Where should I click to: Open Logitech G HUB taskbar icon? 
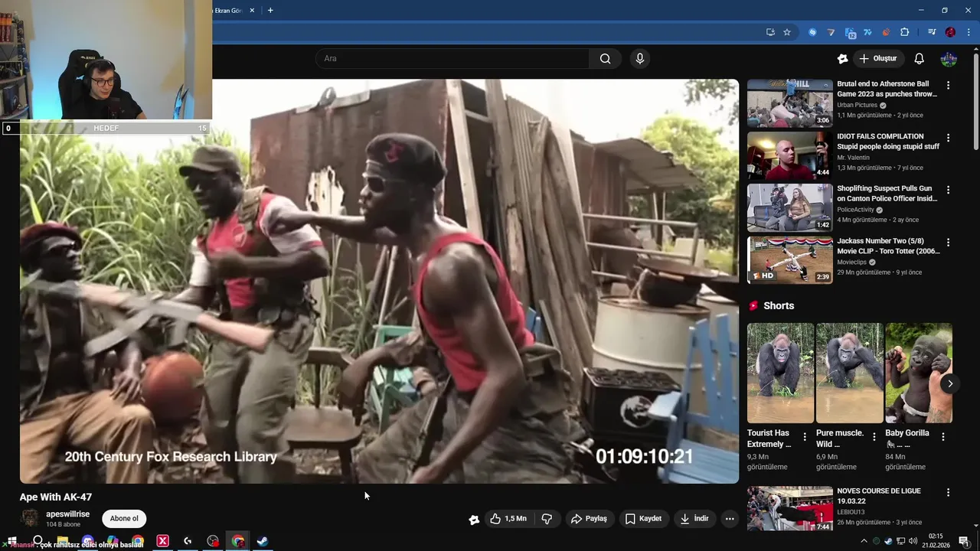188,541
